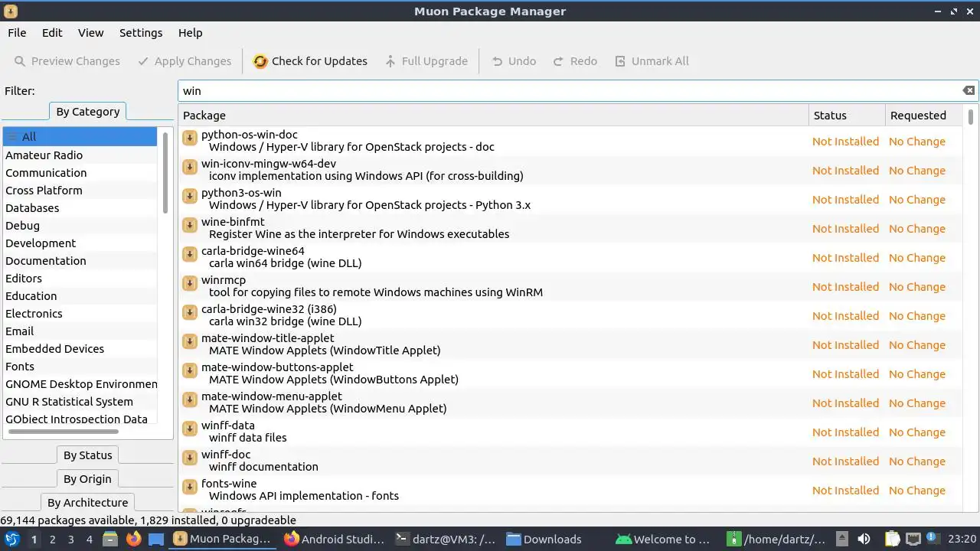Select the Cross Platform category
980x551 pixels.
pyautogui.click(x=80, y=191)
